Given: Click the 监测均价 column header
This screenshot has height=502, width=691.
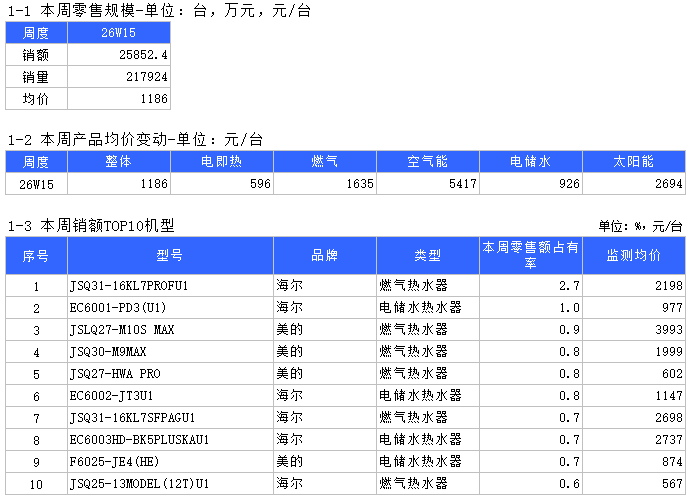Looking at the screenshot, I should click(634, 255).
